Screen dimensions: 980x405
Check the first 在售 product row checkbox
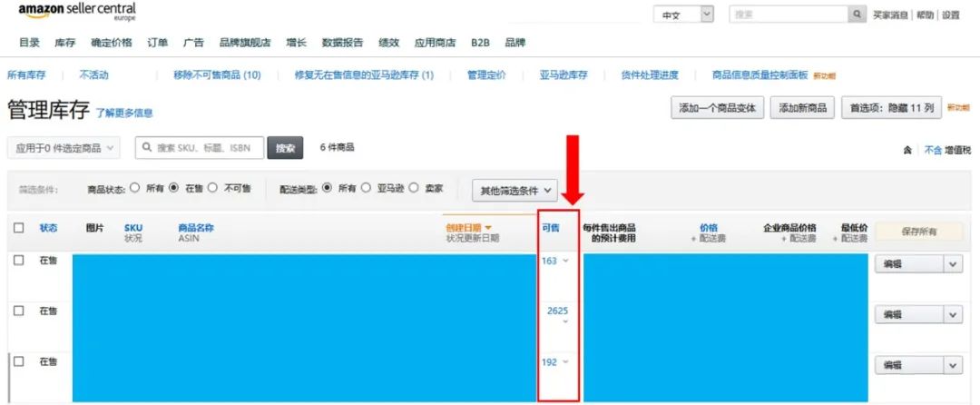pyautogui.click(x=19, y=261)
